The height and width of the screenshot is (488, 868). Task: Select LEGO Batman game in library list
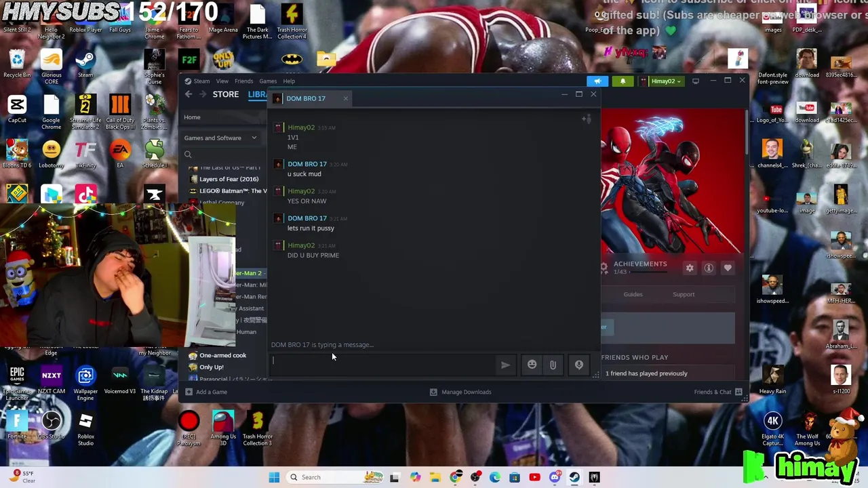point(228,190)
